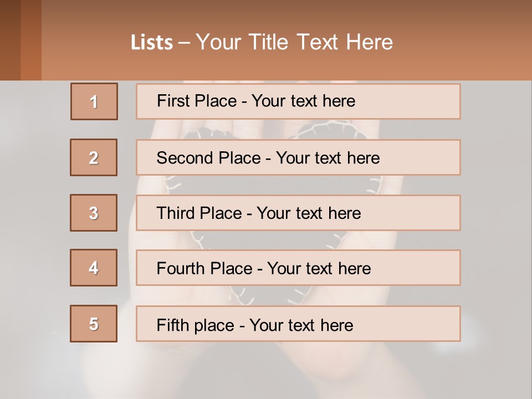The width and height of the screenshot is (532, 399).
Task: Click the number 3 square
Action: (x=94, y=213)
